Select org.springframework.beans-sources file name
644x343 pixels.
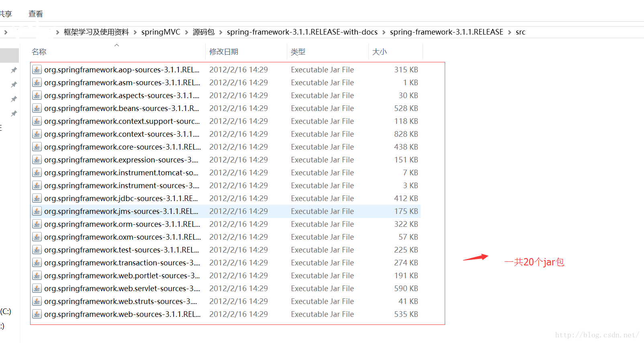pyautogui.click(x=122, y=108)
